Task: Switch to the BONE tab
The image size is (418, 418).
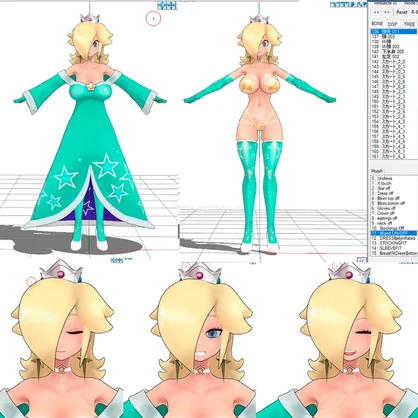Action: (x=377, y=24)
